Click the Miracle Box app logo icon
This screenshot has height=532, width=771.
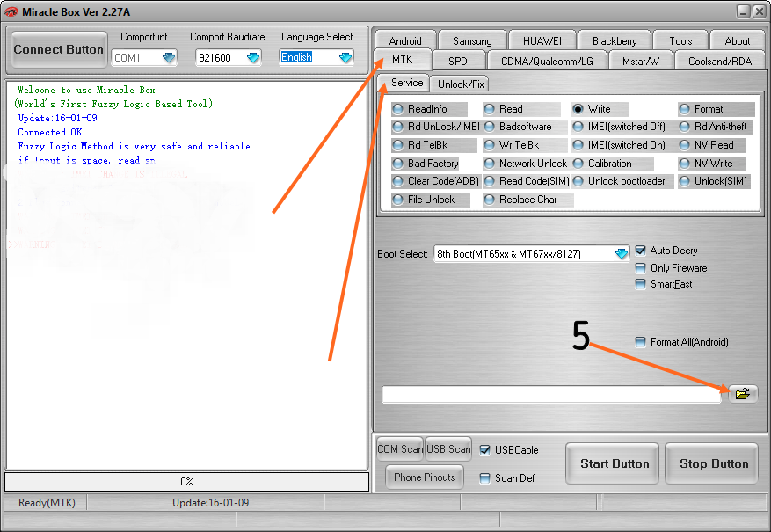[11, 11]
